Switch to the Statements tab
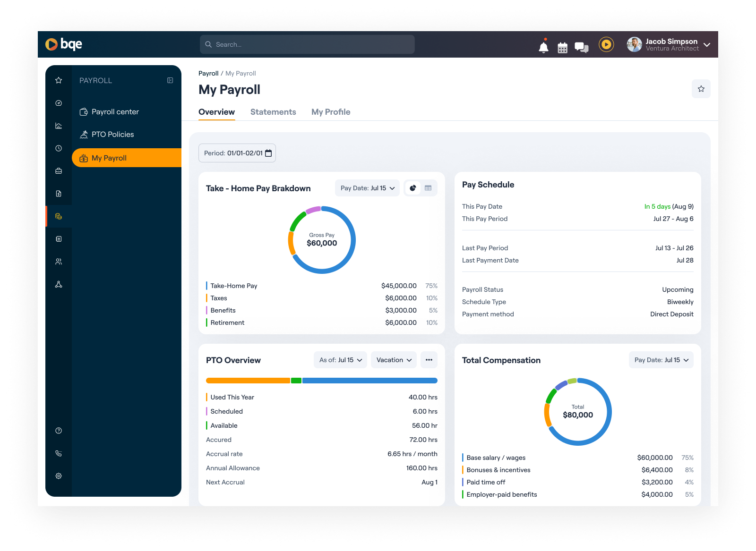This screenshot has width=756, height=551. pos(273,112)
